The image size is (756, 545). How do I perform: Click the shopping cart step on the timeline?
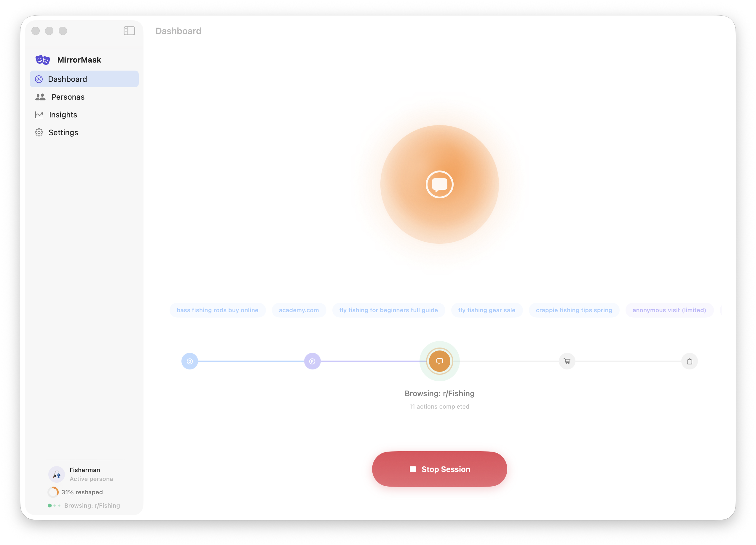coord(567,361)
